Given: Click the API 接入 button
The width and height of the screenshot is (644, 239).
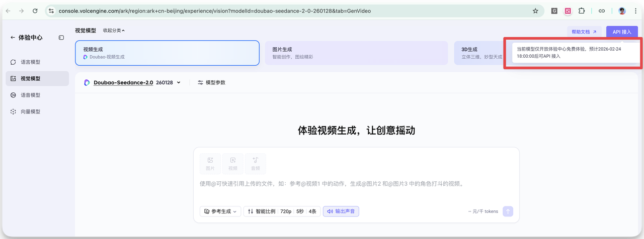Looking at the screenshot, I should tap(622, 32).
